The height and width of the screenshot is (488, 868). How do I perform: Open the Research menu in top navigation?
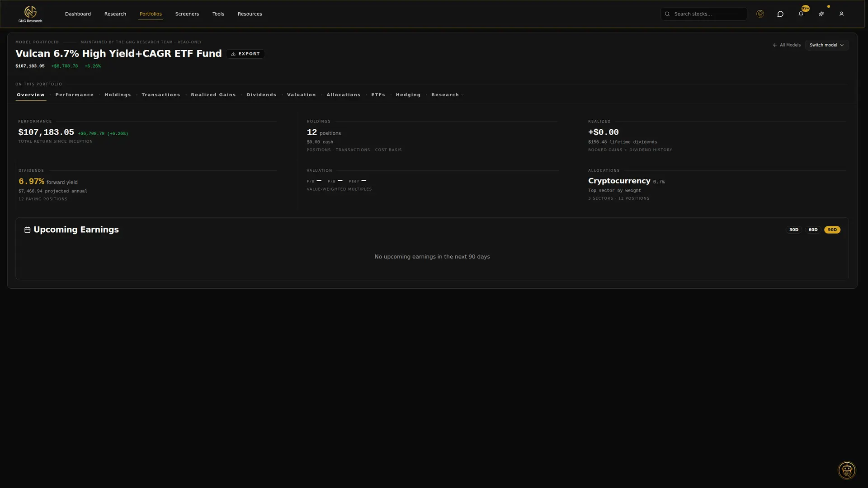(115, 14)
